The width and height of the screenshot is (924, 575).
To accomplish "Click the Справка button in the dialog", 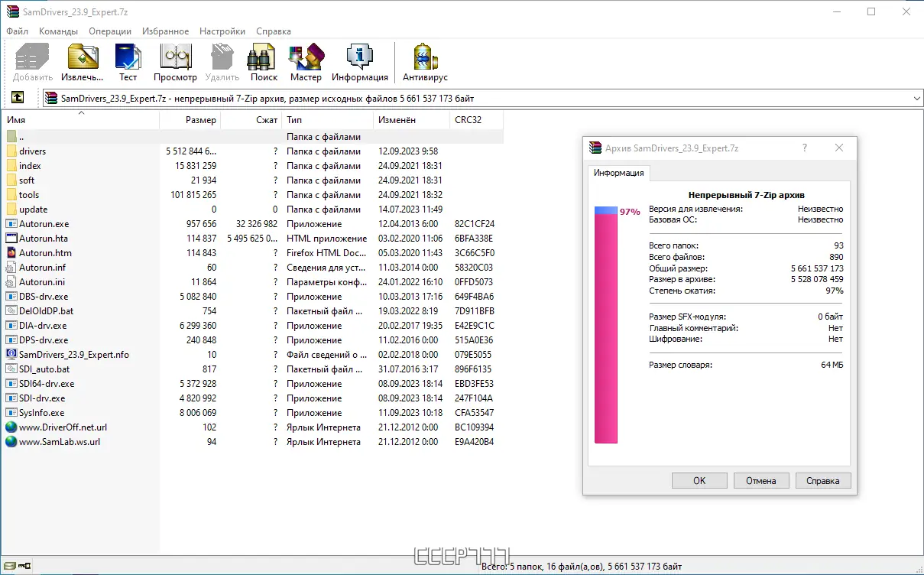I will coord(823,481).
